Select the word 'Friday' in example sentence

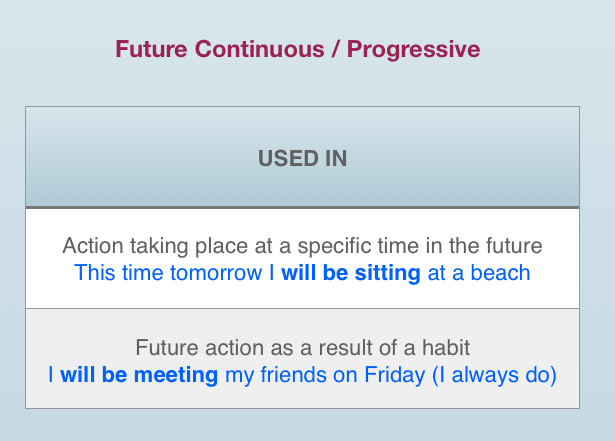tap(395, 375)
